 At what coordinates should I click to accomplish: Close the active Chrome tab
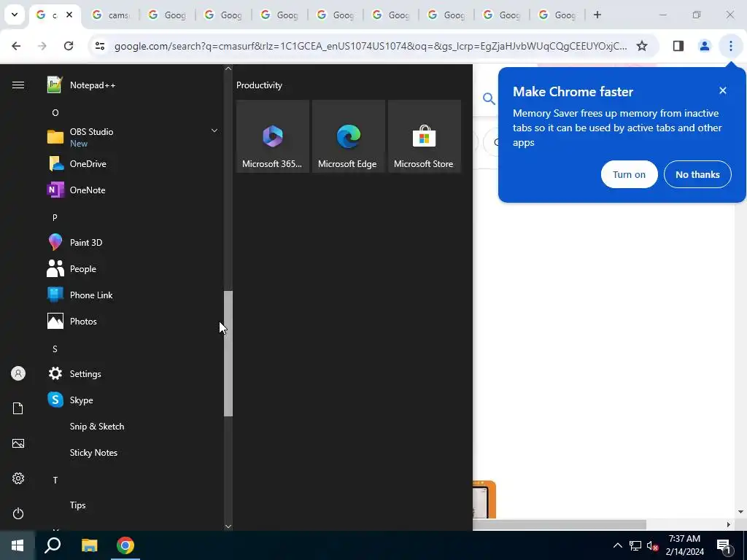(69, 15)
